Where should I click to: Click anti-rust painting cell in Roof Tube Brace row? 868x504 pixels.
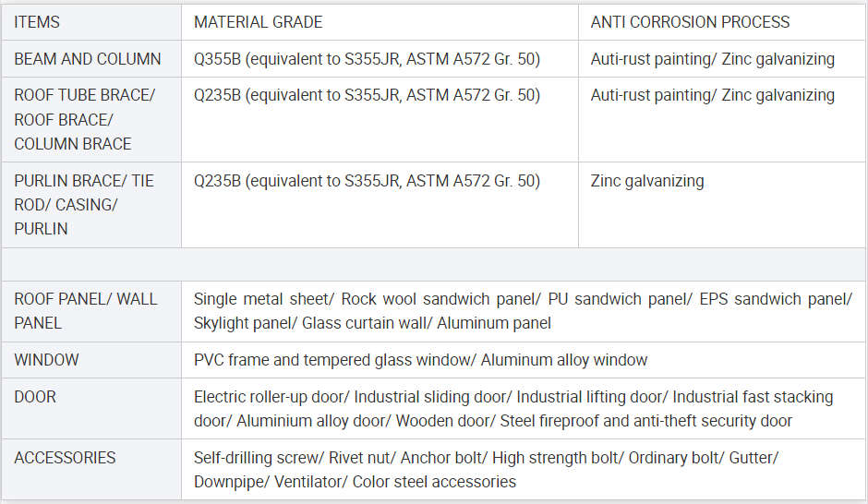(712, 96)
